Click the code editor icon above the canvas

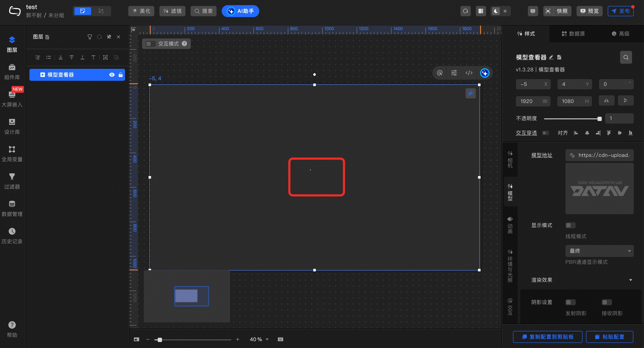[x=469, y=73]
